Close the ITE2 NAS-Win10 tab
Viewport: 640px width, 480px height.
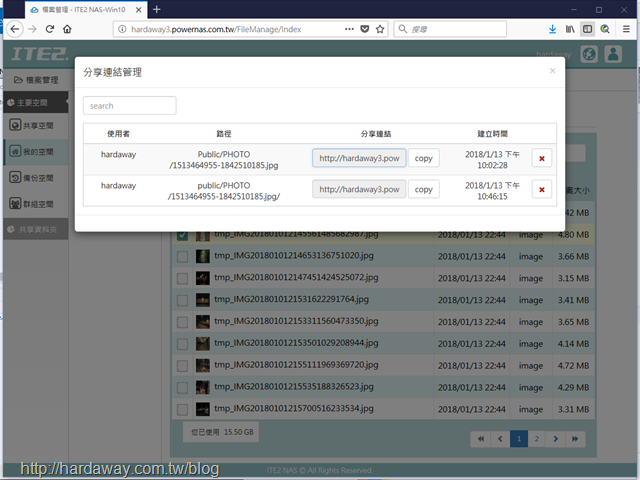139,10
